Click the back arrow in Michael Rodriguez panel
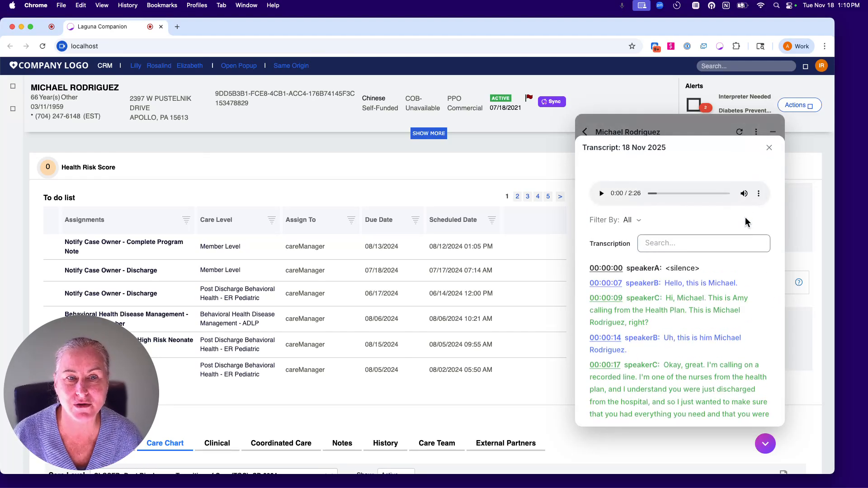868x488 pixels. click(585, 131)
